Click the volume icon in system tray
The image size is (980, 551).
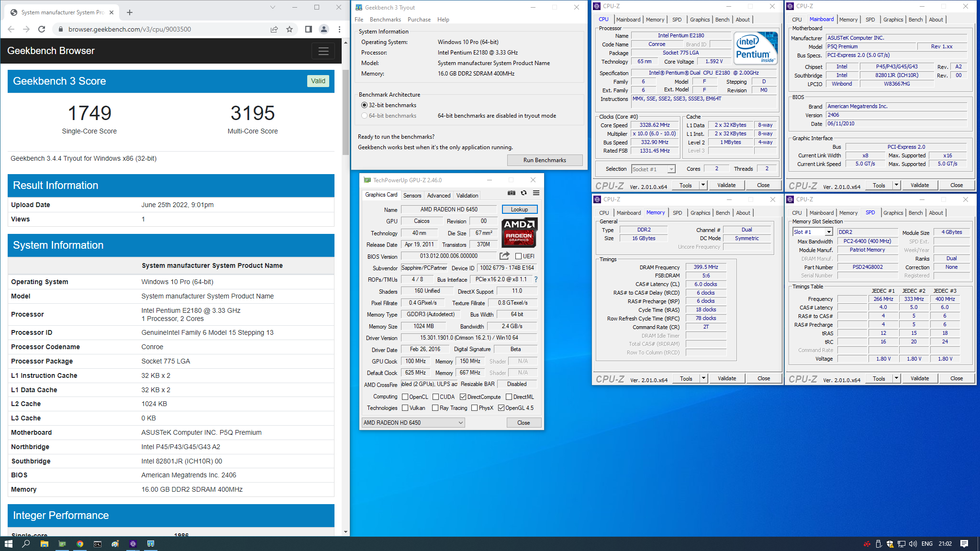(x=913, y=544)
